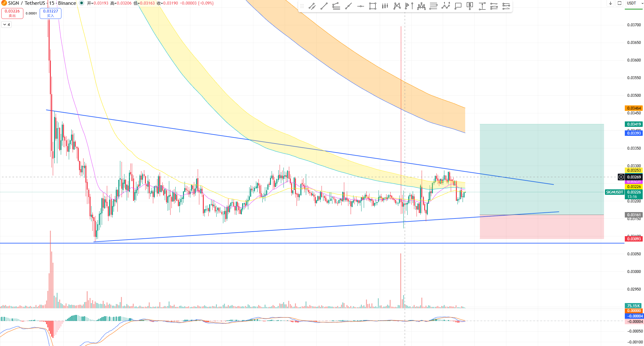Select the trend line tool

[x=324, y=6]
